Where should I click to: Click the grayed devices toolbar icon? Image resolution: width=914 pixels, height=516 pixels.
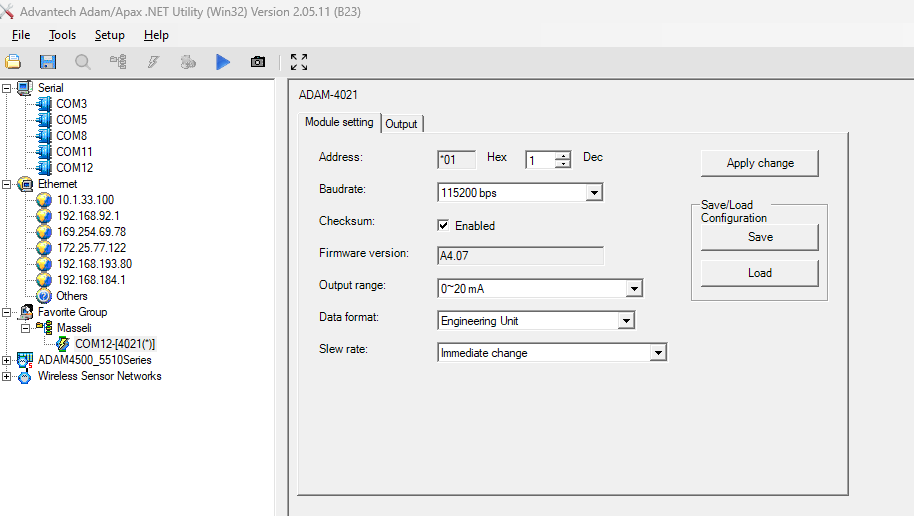188,62
